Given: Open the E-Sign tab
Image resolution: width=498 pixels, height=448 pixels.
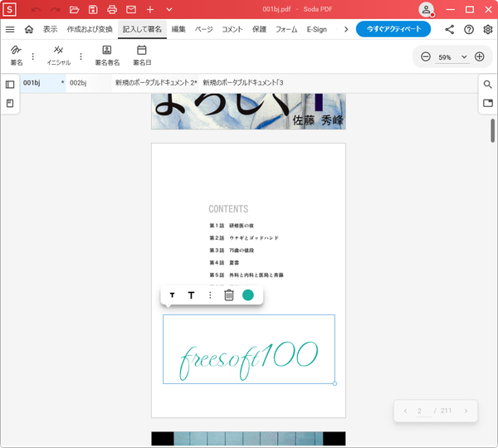Looking at the screenshot, I should pyautogui.click(x=317, y=30).
